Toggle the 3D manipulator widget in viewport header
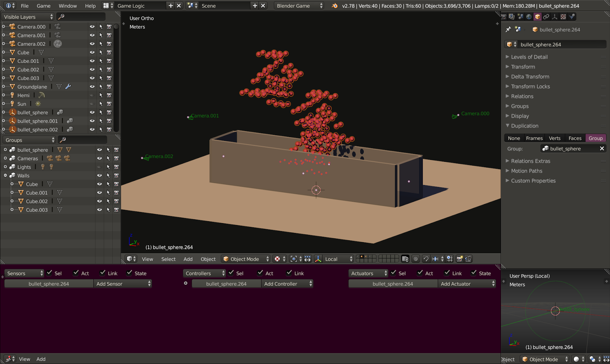 (307, 259)
